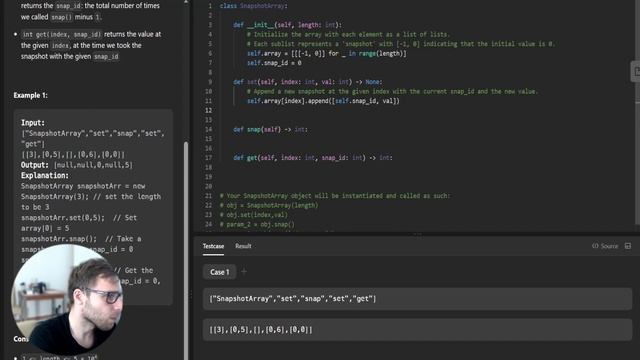Click the 'Input:' label in Example 1
This screenshot has height=360, width=640.
point(33,123)
